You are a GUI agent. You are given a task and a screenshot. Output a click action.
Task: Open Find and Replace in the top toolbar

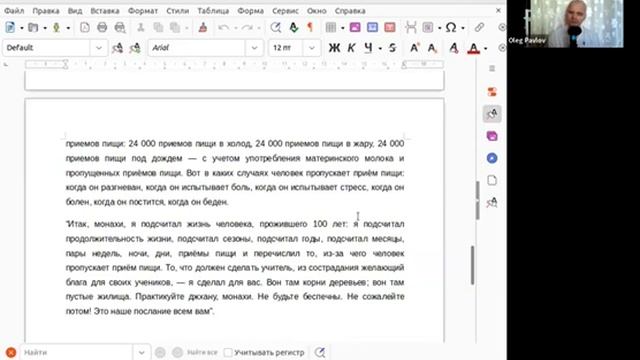click(276, 27)
